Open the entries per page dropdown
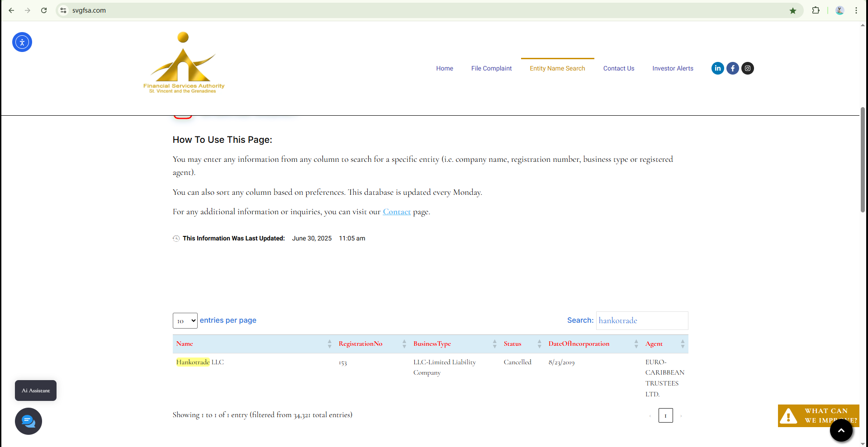Viewport: 868px width, 447px height. [185, 321]
